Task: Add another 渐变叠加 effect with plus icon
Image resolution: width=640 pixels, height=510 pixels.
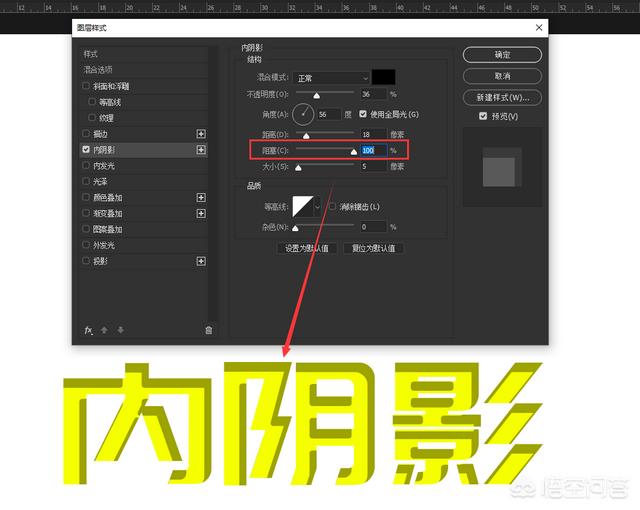Action: (x=201, y=213)
